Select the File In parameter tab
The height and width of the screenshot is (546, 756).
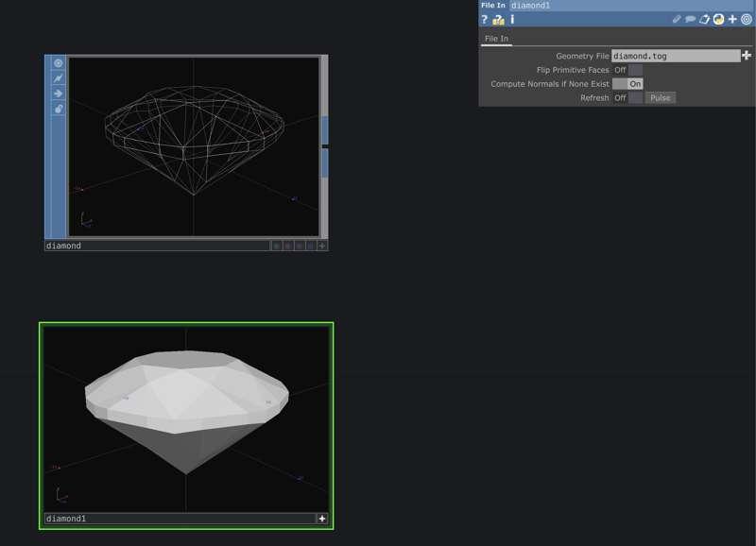pyautogui.click(x=496, y=39)
